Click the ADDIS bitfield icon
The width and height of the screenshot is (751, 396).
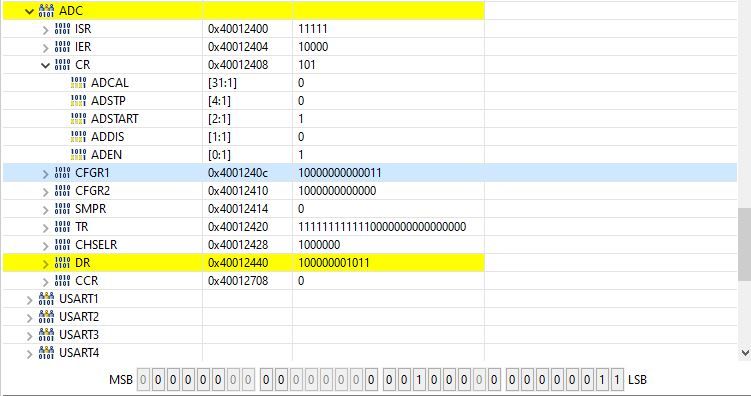[79, 136]
